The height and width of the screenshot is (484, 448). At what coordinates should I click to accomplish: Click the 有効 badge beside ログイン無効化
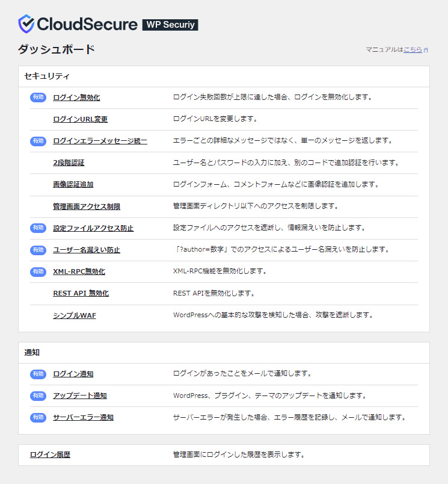click(x=38, y=98)
